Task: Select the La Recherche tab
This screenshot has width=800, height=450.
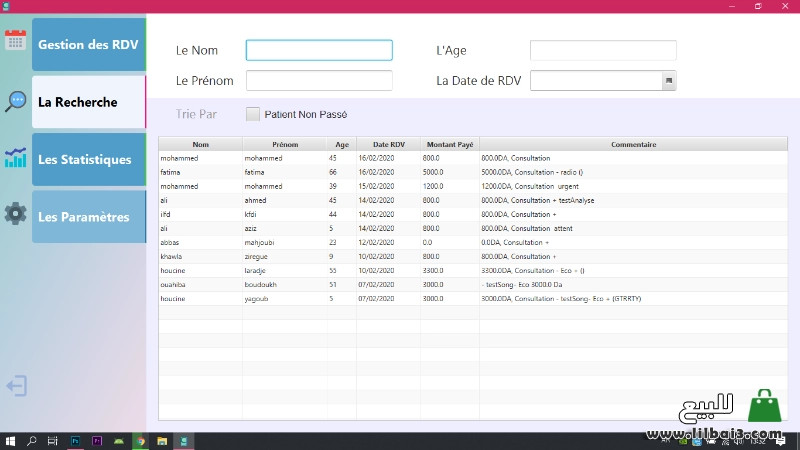Action: click(x=89, y=102)
